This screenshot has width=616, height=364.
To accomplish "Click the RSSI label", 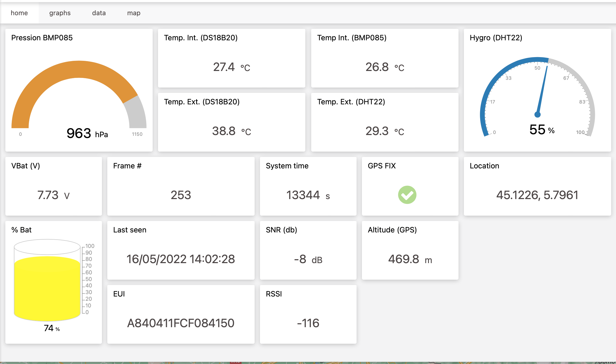I will click(274, 294).
